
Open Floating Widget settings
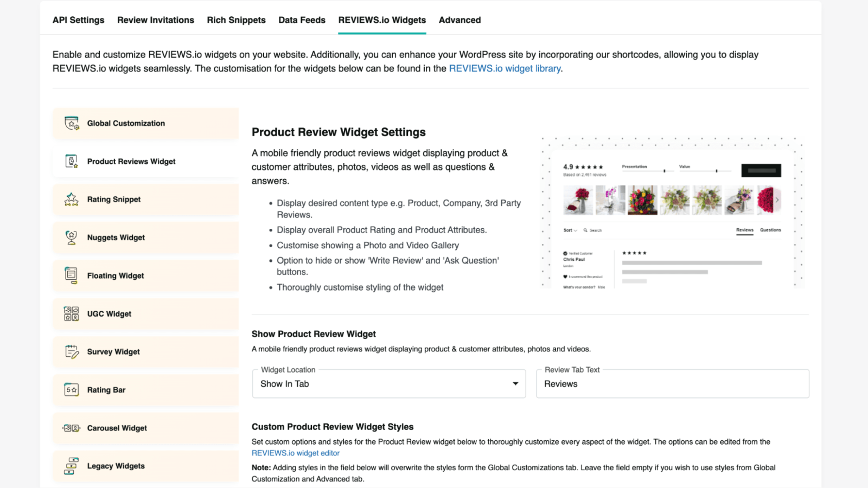tap(146, 275)
